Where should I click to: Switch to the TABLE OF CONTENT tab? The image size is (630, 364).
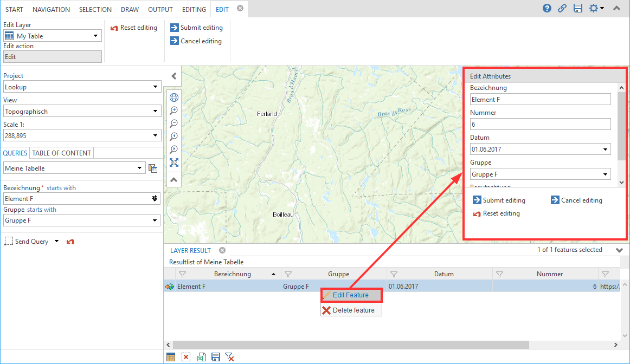[x=62, y=153]
